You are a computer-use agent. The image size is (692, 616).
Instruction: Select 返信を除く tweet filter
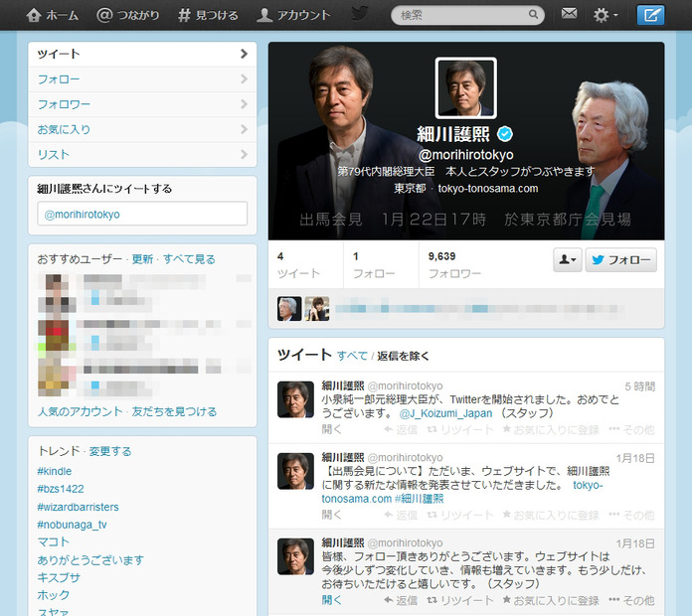403,356
